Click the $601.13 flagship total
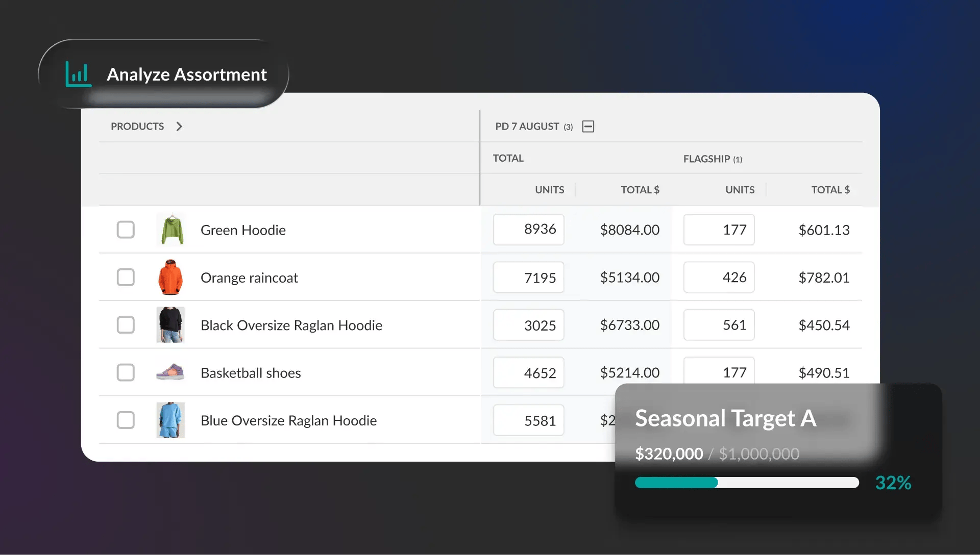The width and height of the screenshot is (980, 555). pos(824,230)
